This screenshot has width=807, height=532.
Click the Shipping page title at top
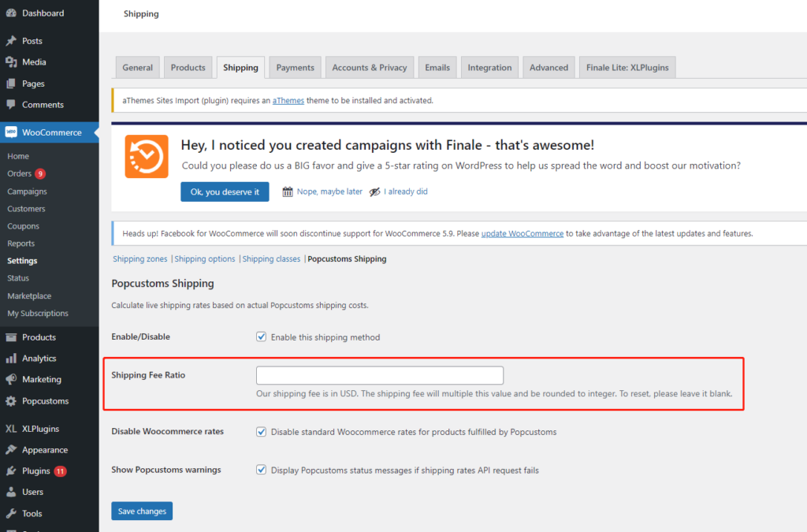point(141,14)
